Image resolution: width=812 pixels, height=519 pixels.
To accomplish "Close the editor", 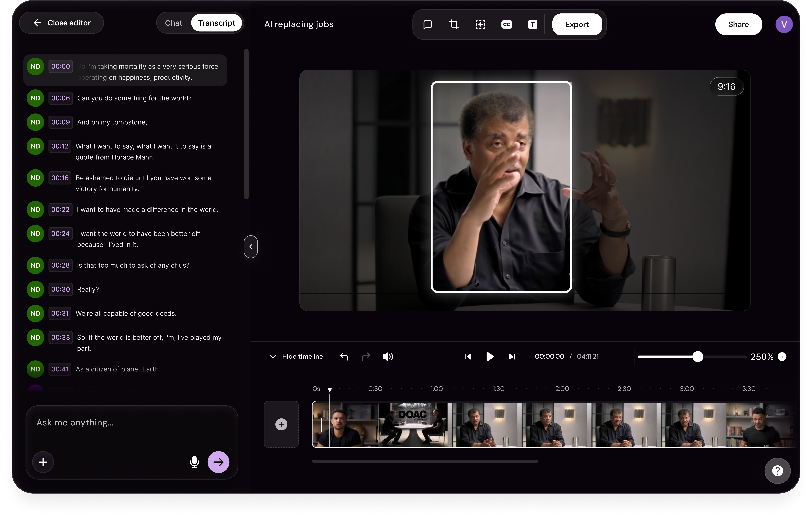I will [x=61, y=23].
